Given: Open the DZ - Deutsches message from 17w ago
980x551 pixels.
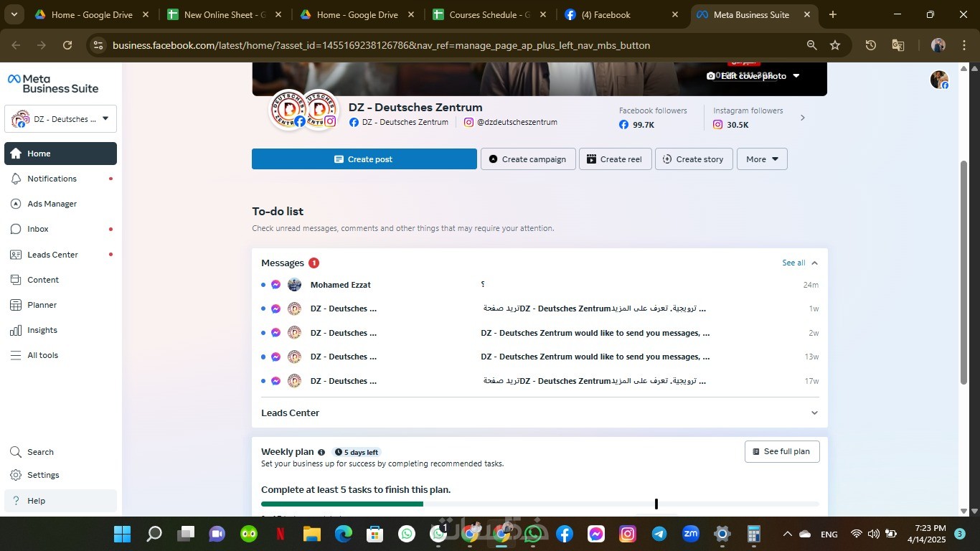Looking at the screenshot, I should [x=540, y=381].
